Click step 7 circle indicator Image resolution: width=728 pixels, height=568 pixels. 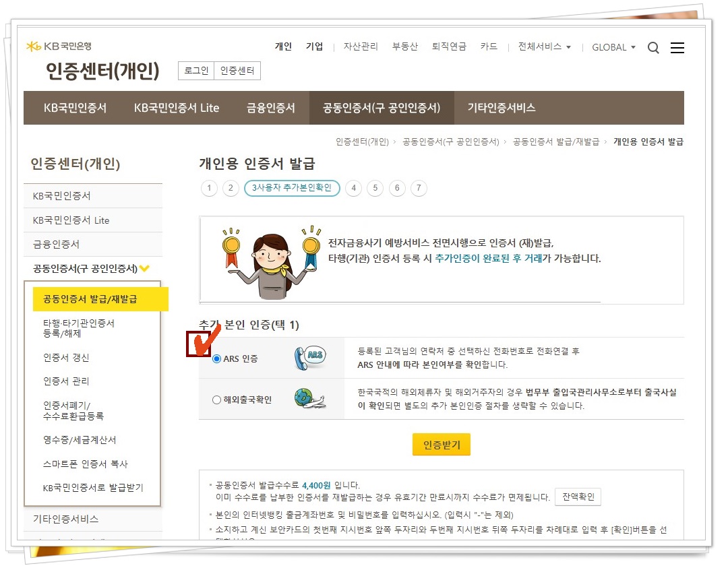[419, 188]
